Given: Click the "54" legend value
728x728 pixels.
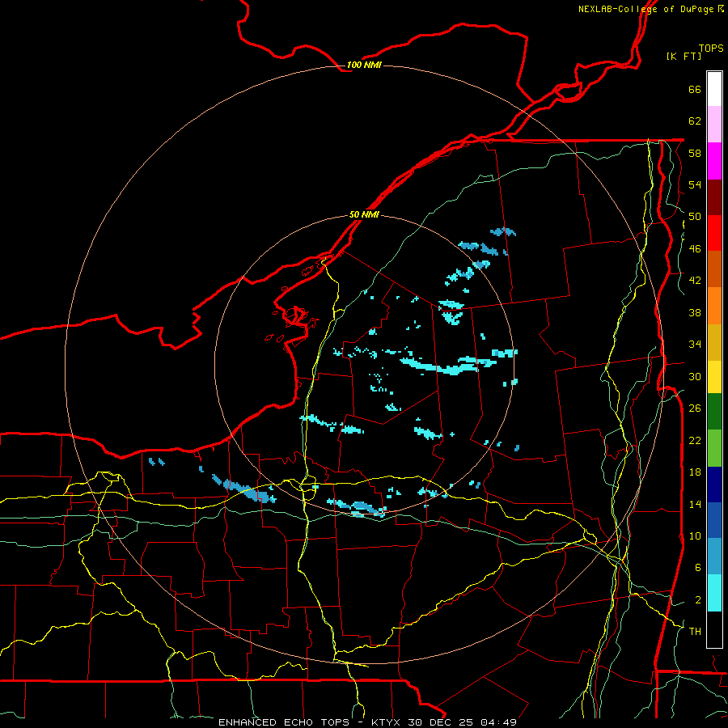Looking at the screenshot, I should point(695,184).
